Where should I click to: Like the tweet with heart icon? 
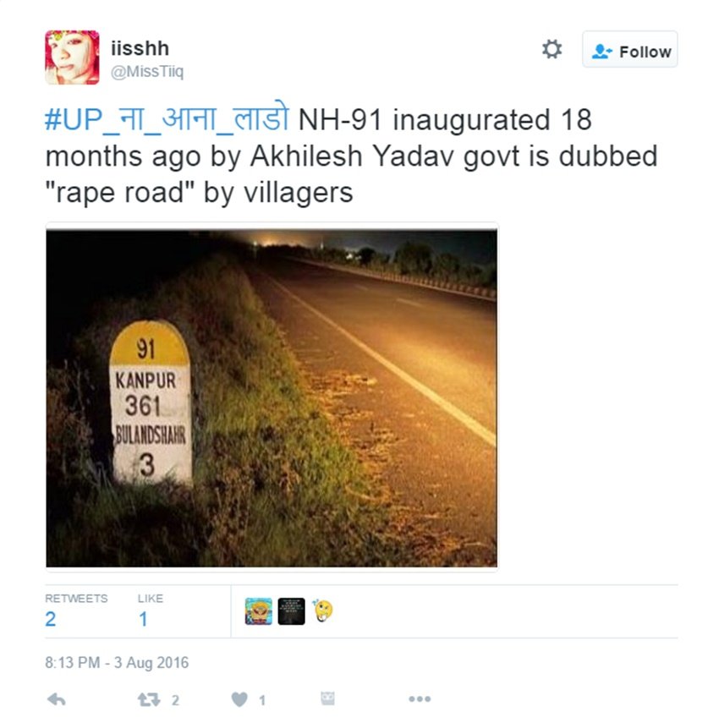point(239,699)
